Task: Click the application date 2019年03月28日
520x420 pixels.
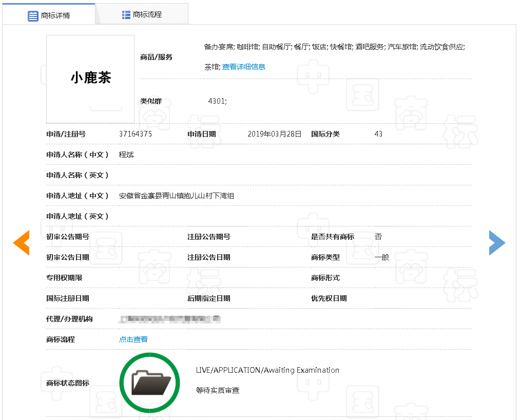Action: coord(274,134)
